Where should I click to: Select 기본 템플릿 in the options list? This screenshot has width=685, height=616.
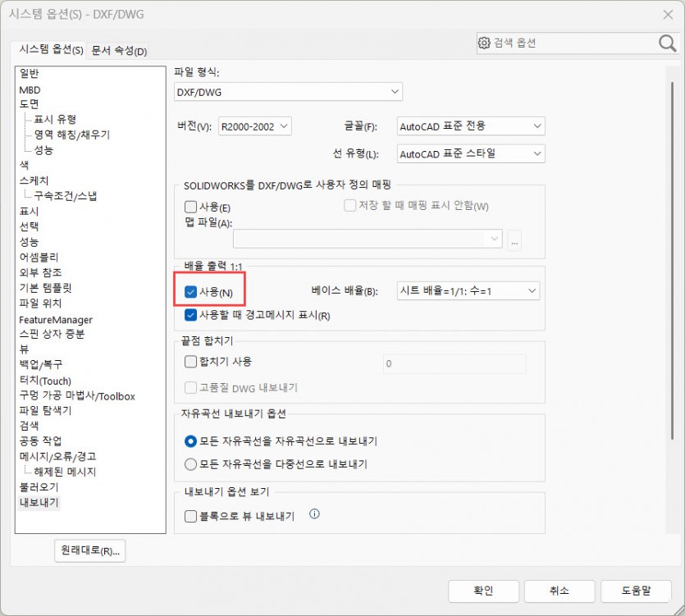[45, 287]
